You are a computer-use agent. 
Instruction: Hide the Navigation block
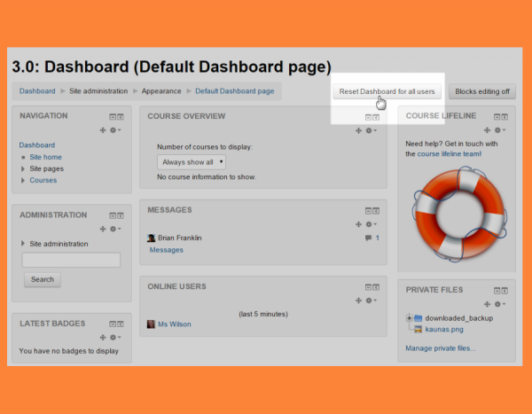[x=113, y=117]
